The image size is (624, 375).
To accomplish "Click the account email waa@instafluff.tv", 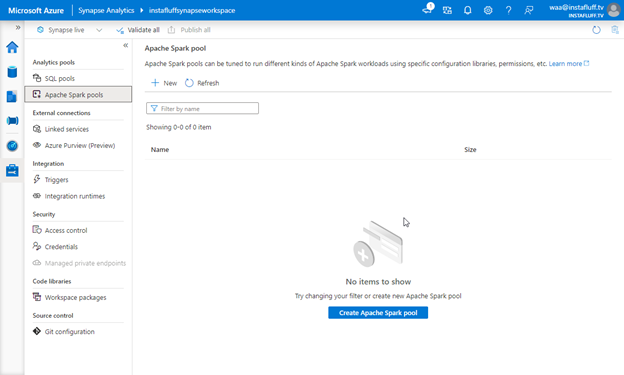I will [576, 7].
